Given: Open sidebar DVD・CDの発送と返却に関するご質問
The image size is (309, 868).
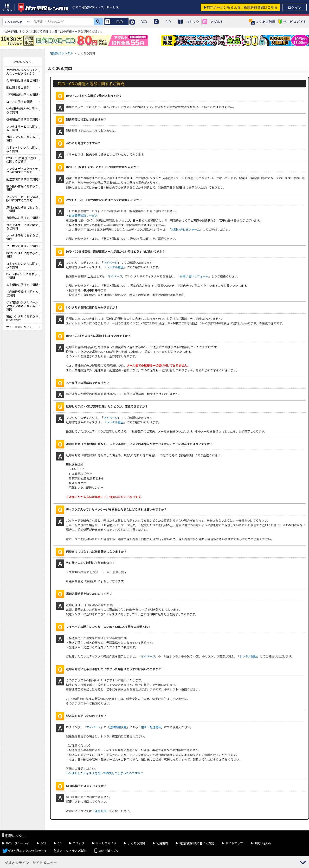Looking at the screenshot, I should (x=23, y=160).
